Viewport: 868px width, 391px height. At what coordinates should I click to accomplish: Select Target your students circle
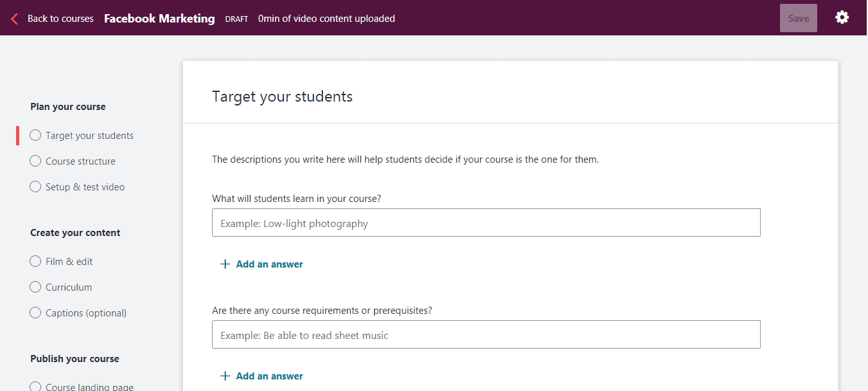pos(35,136)
